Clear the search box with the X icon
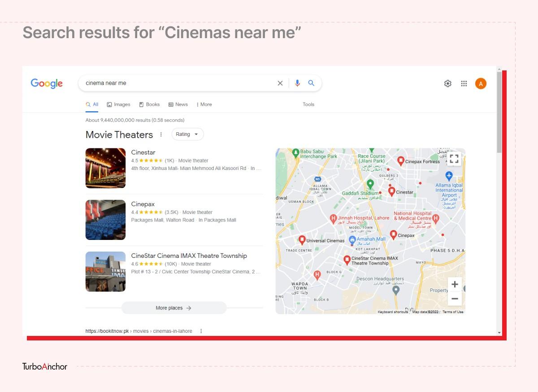The height and width of the screenshot is (392, 538). point(280,83)
